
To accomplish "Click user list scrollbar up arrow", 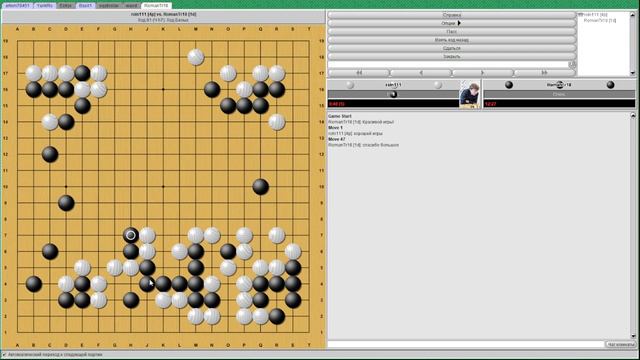I will (633, 15).
